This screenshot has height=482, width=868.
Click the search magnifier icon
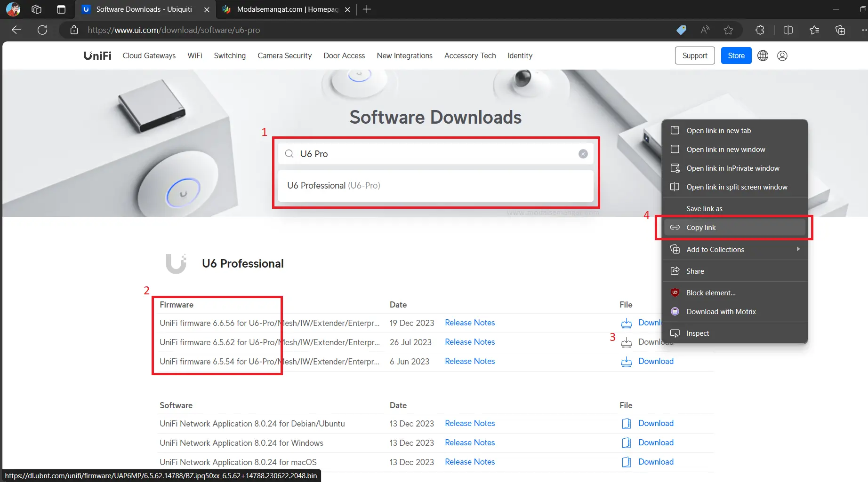click(x=289, y=154)
